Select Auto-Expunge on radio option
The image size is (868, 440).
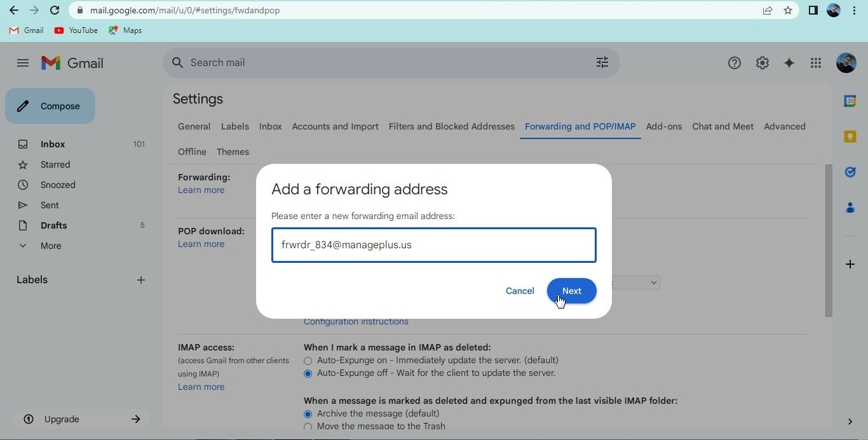click(308, 361)
